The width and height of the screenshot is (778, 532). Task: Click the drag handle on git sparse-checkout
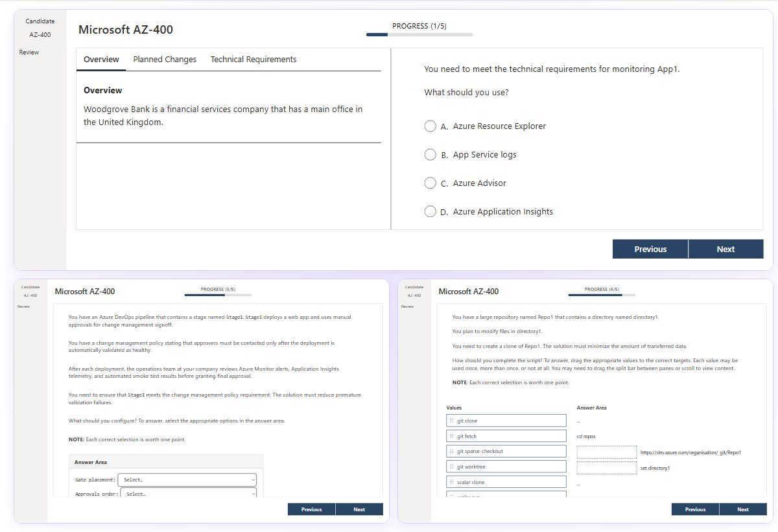[x=451, y=451]
